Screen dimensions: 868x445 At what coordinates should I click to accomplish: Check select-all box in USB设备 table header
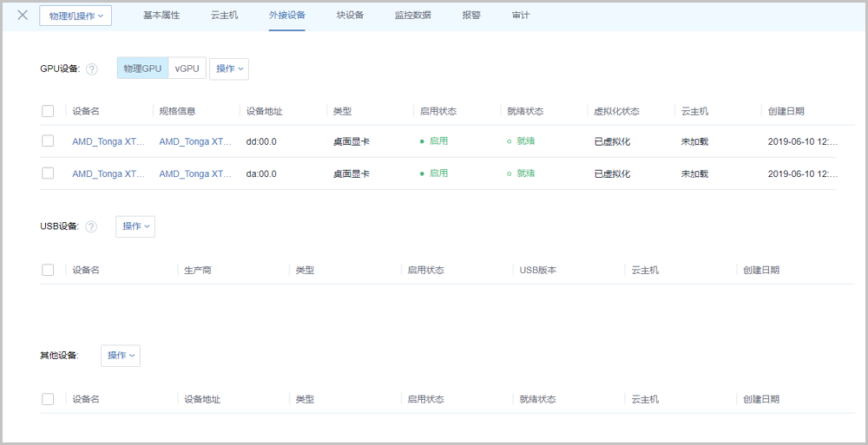click(x=48, y=270)
